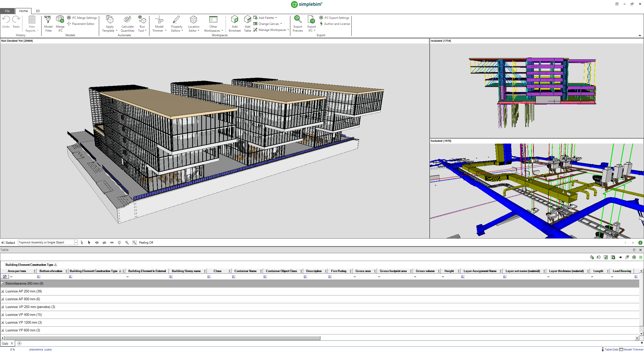Image resolution: width=644 pixels, height=352 pixels.
Task: Click the hide-object eye icon in viewport toolbar
Action: 104,242
